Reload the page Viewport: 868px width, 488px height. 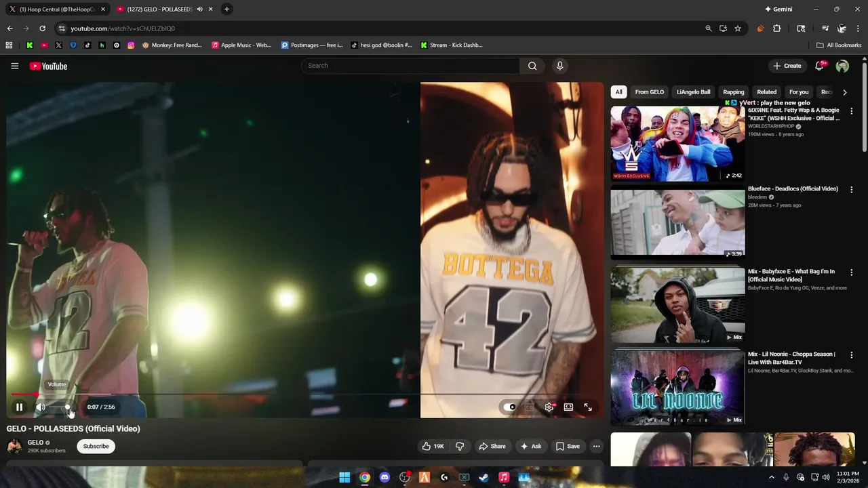pos(42,28)
